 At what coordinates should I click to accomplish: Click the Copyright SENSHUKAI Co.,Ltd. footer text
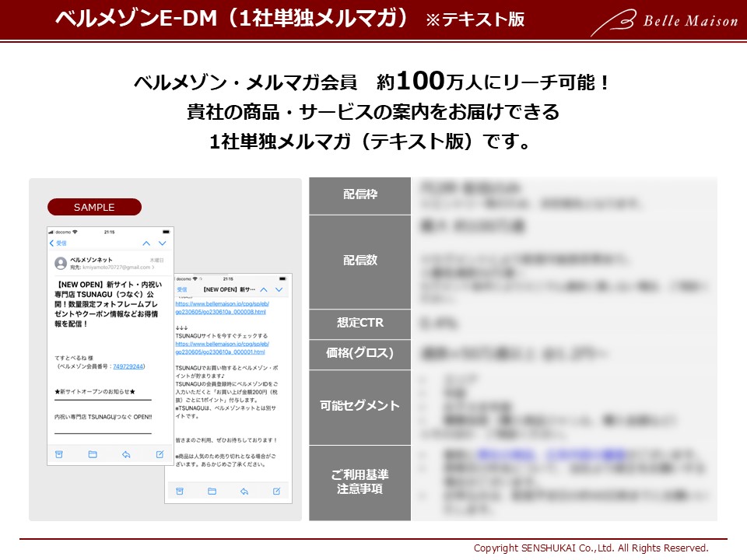pyautogui.click(x=591, y=548)
